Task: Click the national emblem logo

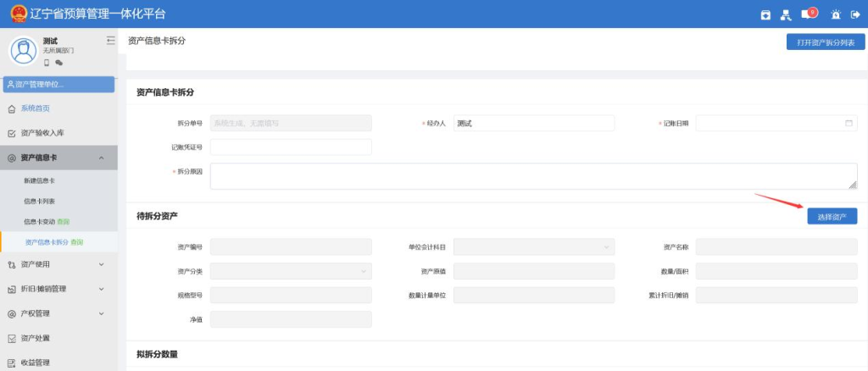Action: click(19, 14)
